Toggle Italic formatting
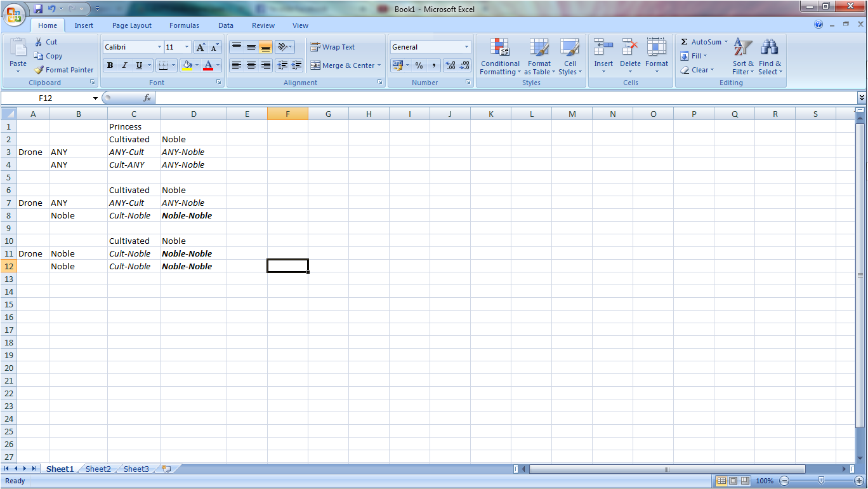 click(x=124, y=65)
